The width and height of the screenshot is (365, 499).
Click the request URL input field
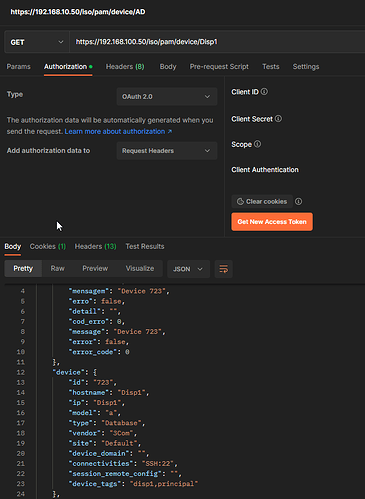(x=217, y=42)
